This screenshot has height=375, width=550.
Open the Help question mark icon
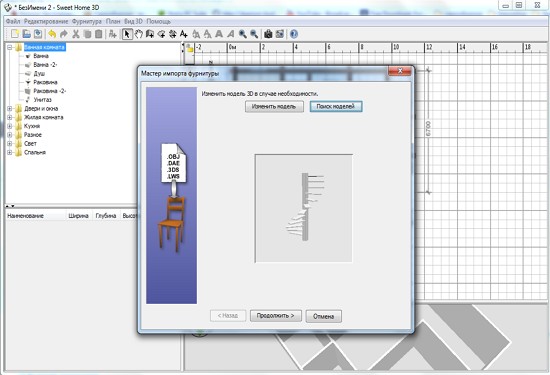294,34
